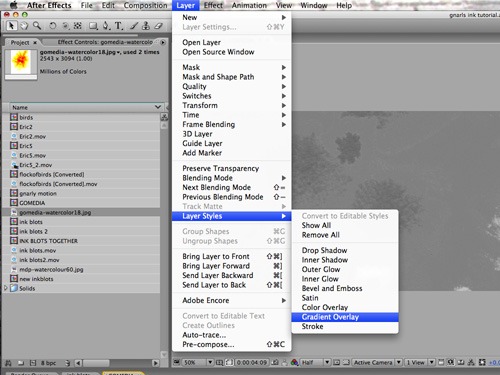
Task: Toggle the transparency grid button
Action: click(347, 362)
